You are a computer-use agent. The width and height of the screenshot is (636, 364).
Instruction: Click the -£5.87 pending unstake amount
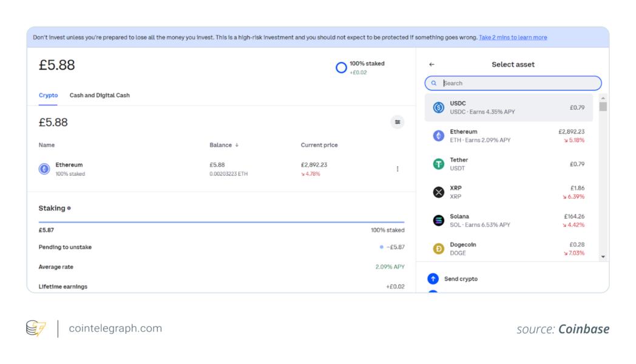tap(396, 247)
